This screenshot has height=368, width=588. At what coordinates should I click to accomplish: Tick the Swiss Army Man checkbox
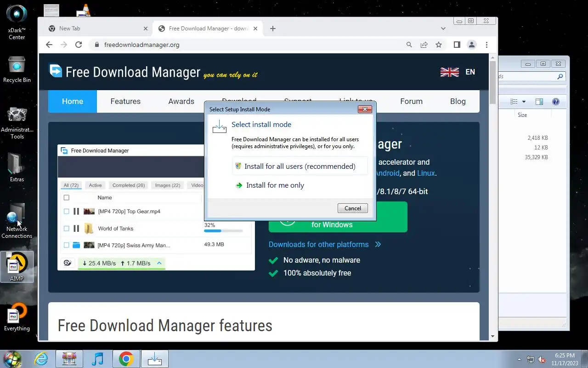click(66, 245)
